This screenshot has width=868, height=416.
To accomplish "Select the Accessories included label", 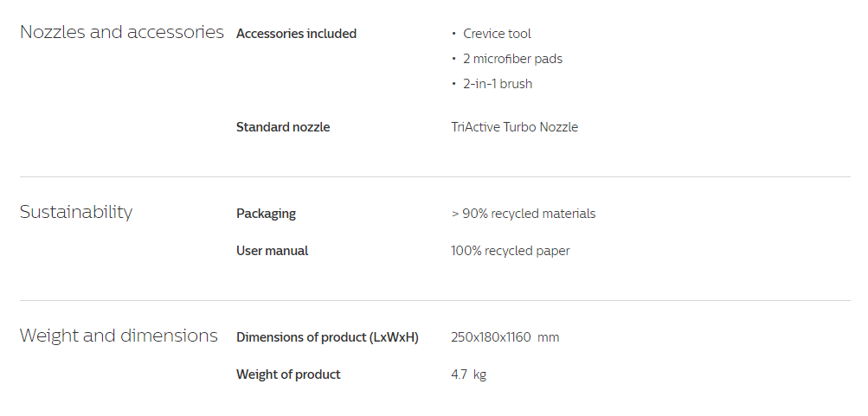I will [296, 34].
